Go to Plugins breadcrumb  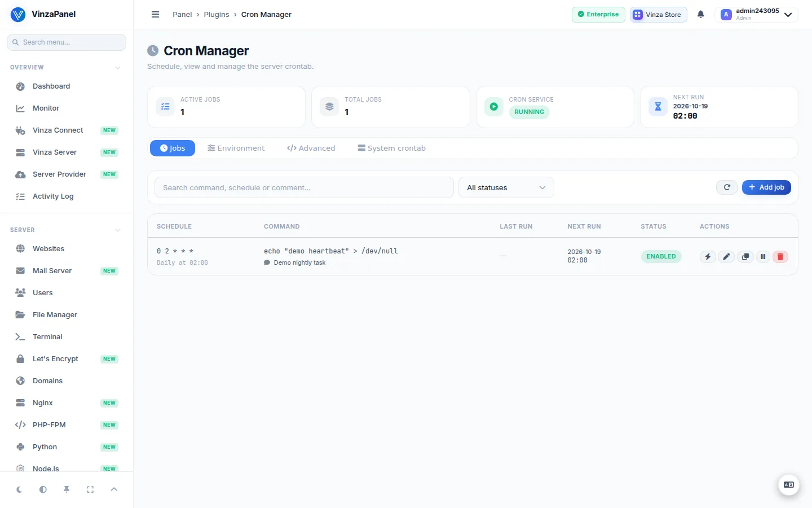217,15
